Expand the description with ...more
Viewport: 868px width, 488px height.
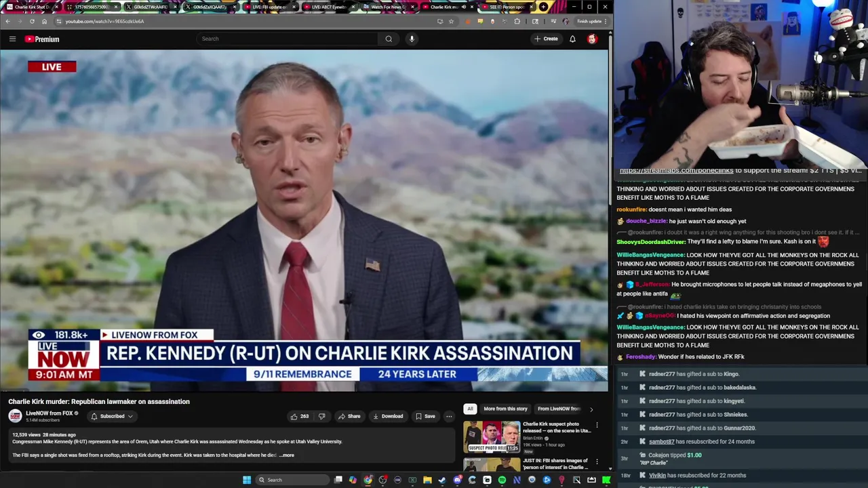click(x=286, y=455)
